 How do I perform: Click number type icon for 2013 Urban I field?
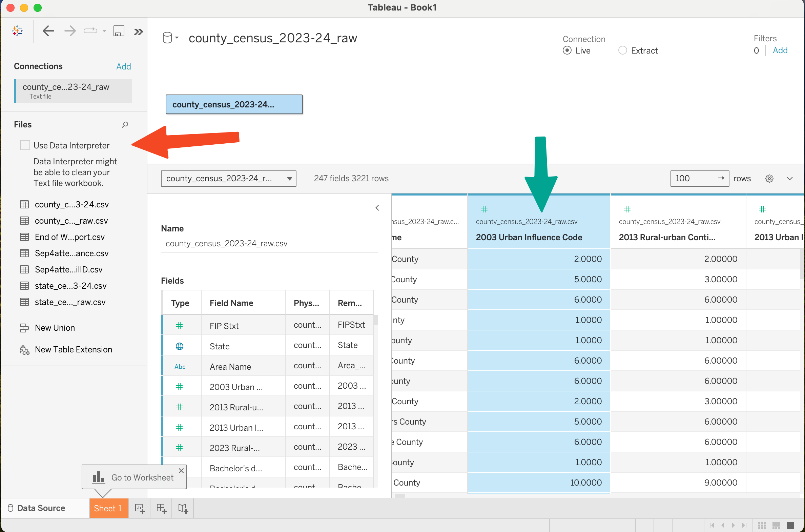[180, 428]
